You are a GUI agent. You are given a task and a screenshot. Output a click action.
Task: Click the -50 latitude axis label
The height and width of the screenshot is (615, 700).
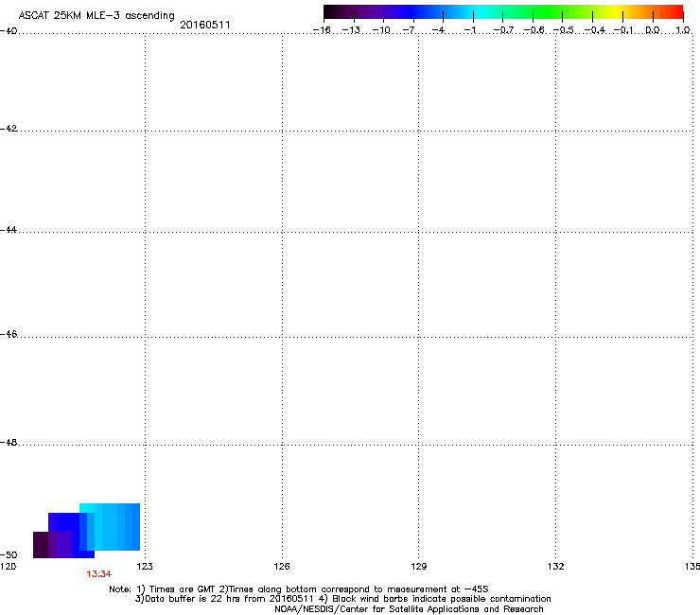coord(9,554)
